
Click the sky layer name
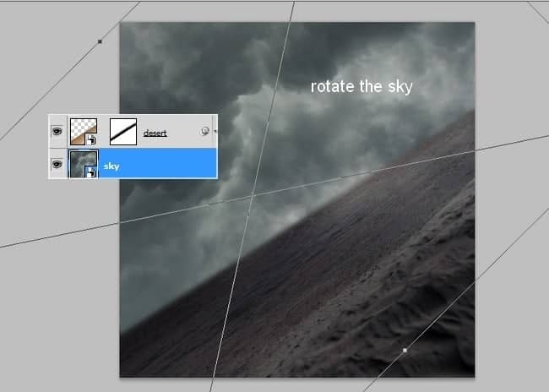click(x=111, y=166)
